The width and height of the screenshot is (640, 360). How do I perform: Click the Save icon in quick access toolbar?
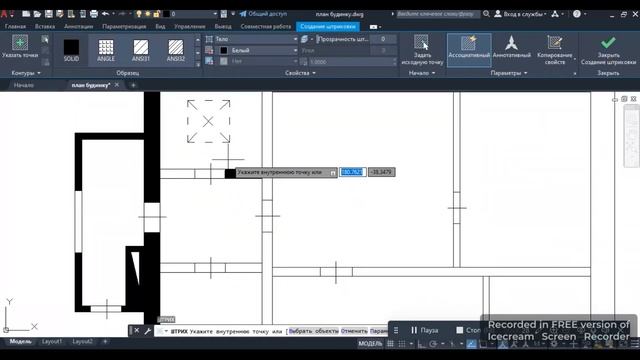tap(49, 14)
